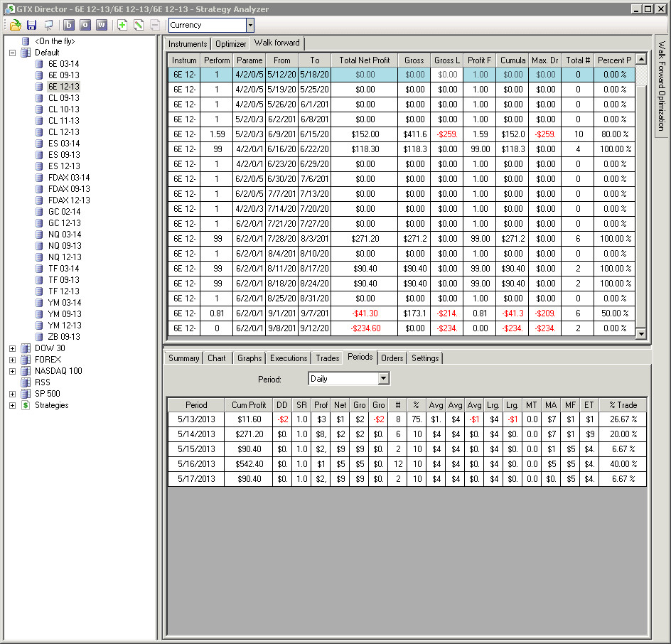Select GC 02-14 in the tree
671x644 pixels.
click(64, 212)
